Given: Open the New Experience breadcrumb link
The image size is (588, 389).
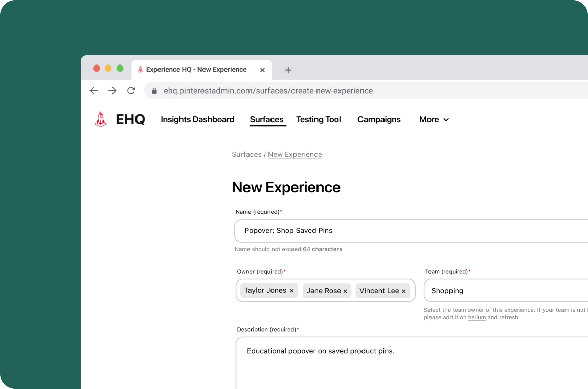Looking at the screenshot, I should click(295, 154).
